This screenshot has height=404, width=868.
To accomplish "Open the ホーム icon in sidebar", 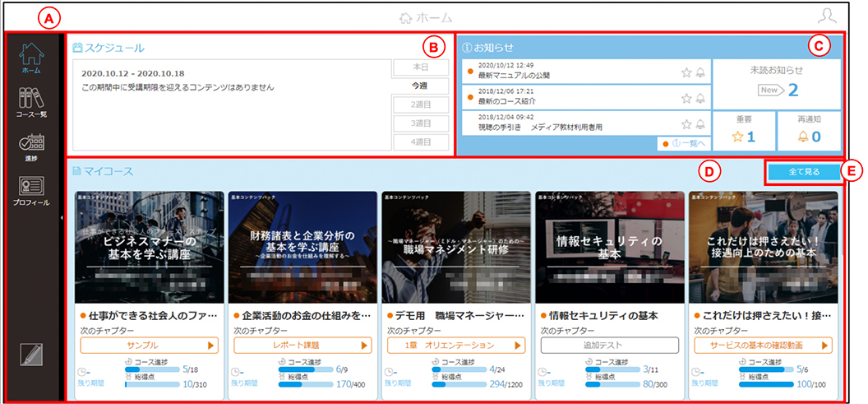I will (31, 58).
